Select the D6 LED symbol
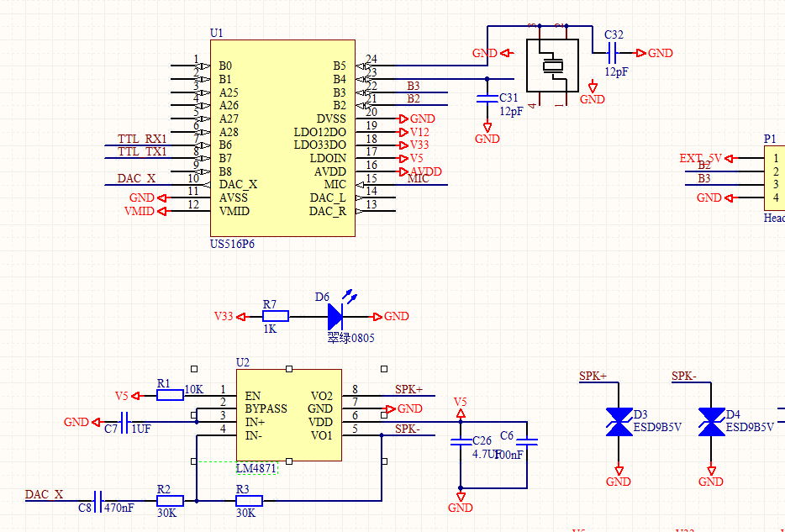Viewport: 785px width, 532px height. (x=335, y=316)
